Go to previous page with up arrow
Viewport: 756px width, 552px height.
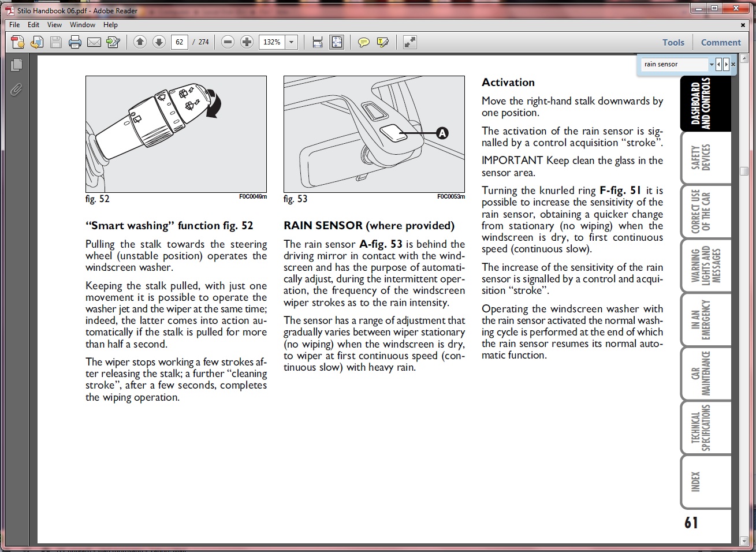point(140,42)
